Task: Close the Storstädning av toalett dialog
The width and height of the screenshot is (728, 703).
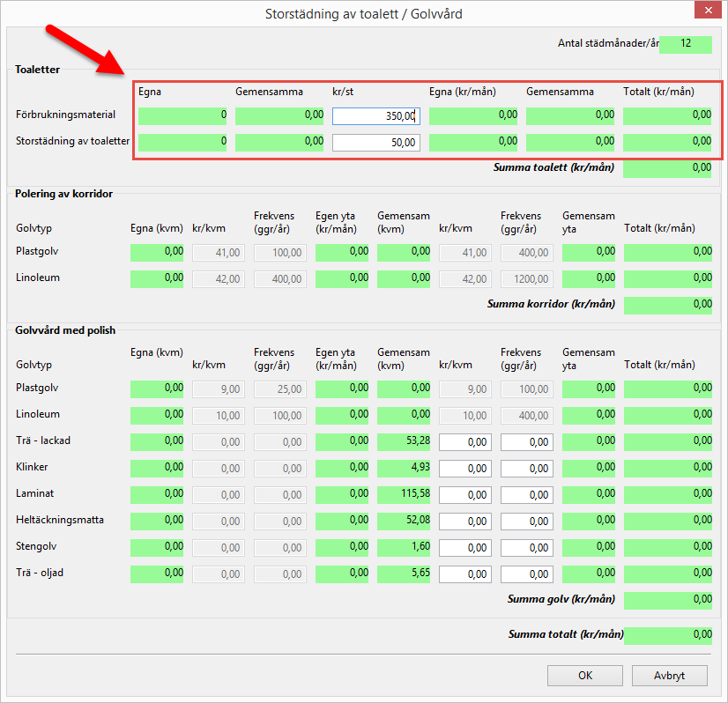Action: click(x=709, y=13)
